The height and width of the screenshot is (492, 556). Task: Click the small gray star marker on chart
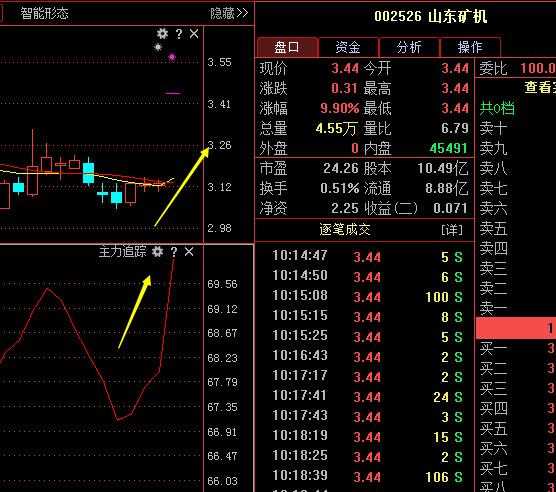click(158, 47)
